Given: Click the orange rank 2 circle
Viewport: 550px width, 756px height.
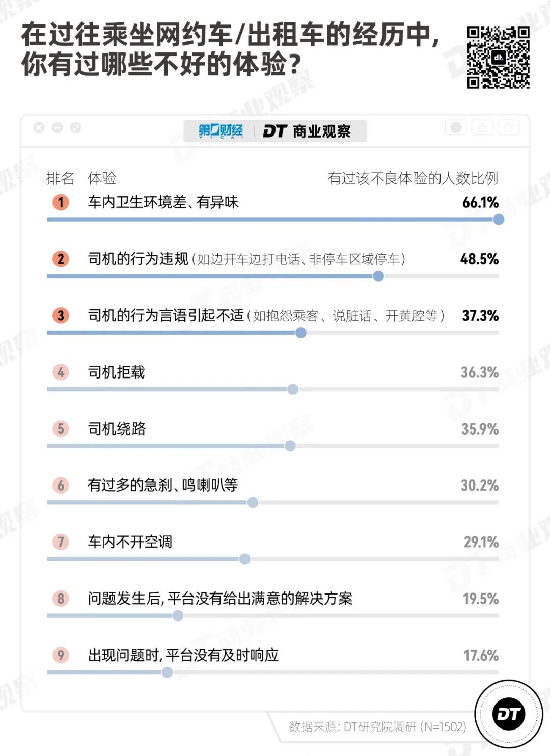Looking at the screenshot, I should point(61,259).
